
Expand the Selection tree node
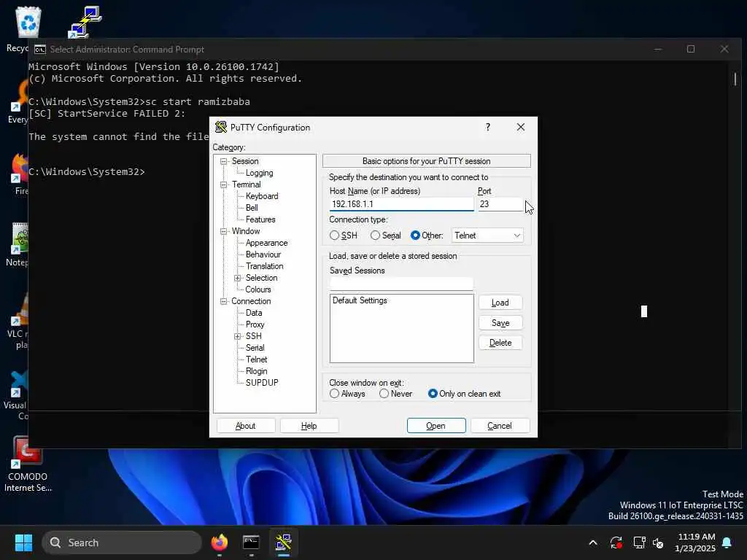click(237, 278)
